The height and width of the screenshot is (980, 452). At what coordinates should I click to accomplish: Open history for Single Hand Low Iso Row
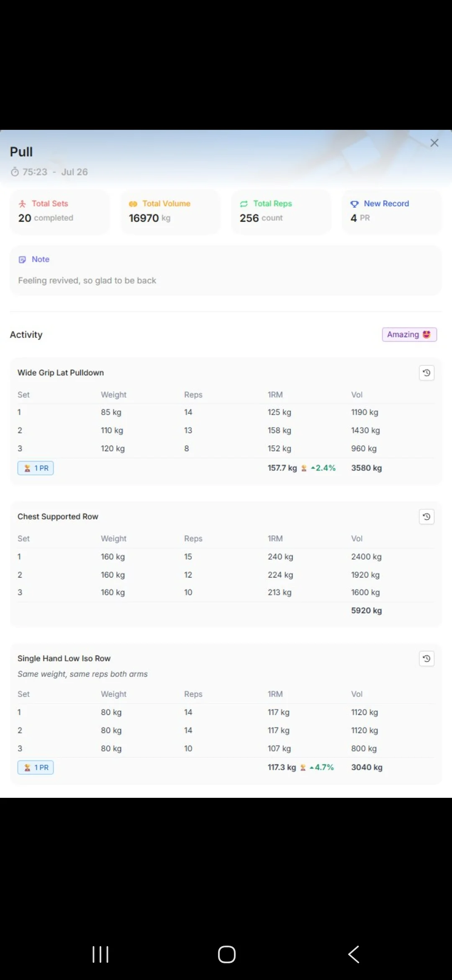(426, 659)
